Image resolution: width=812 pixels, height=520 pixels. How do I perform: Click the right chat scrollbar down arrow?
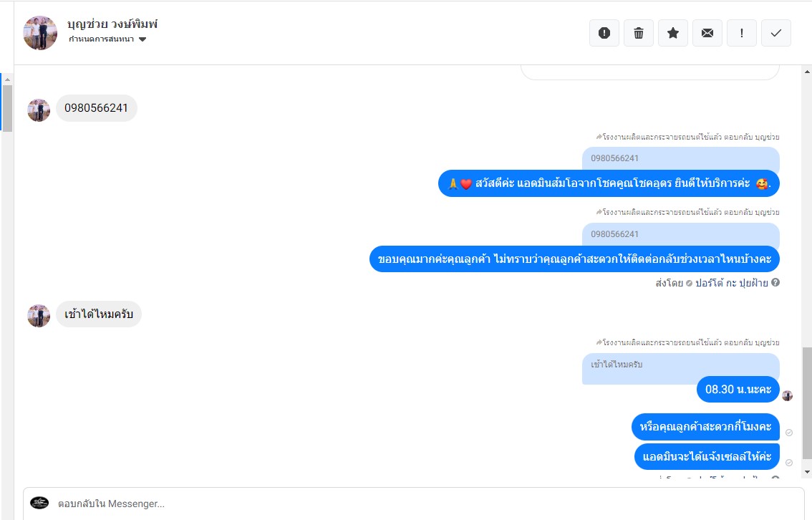coord(807,472)
